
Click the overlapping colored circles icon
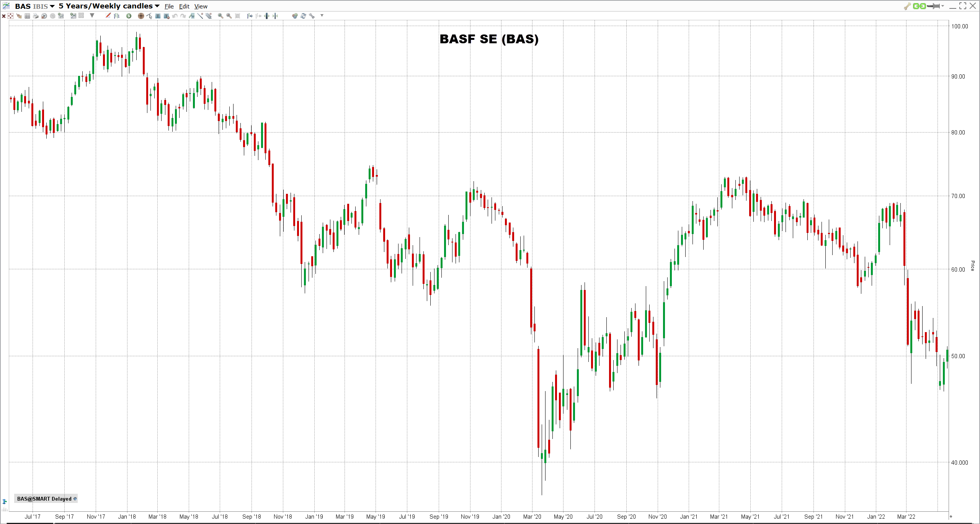tap(295, 16)
